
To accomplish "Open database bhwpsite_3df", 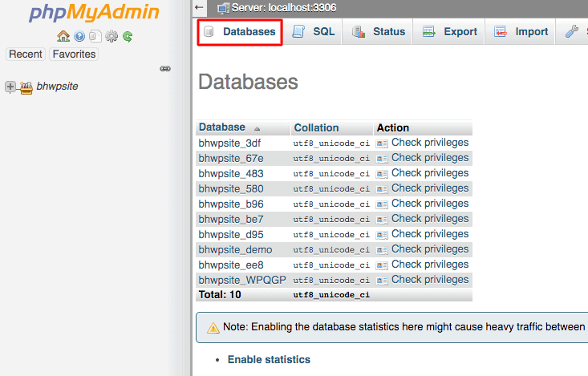I will (x=229, y=144).
